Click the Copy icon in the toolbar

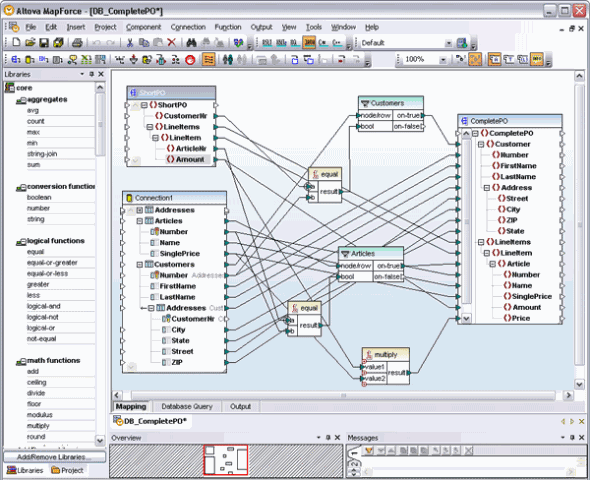pos(144,42)
